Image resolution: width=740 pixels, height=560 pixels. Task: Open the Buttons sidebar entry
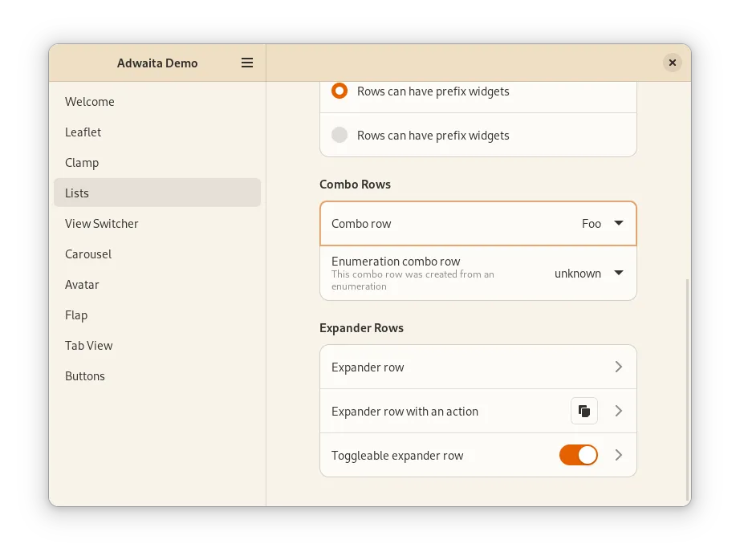tap(85, 376)
